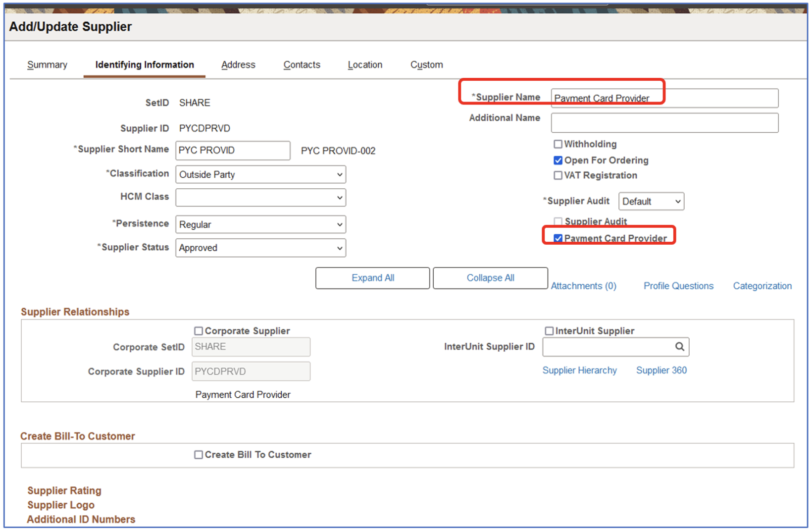Viewport: 812px width, 532px height.
Task: Open the Supplier Hierarchy link
Action: click(579, 371)
